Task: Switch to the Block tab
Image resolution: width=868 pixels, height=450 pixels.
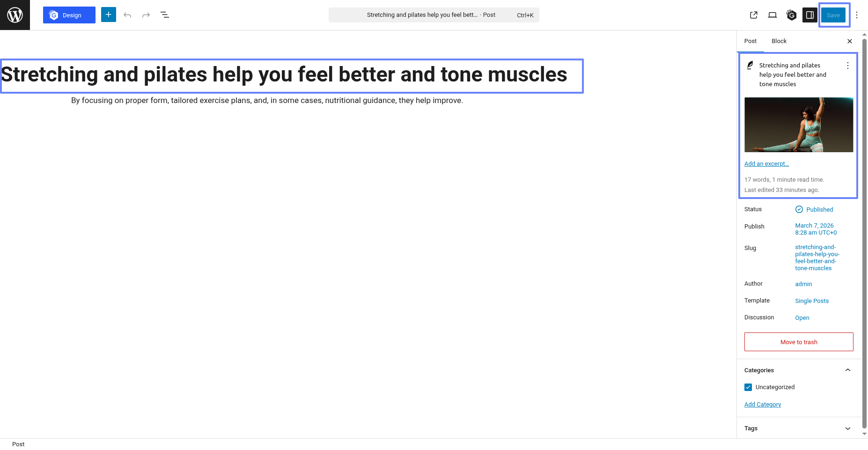Action: 779,41
